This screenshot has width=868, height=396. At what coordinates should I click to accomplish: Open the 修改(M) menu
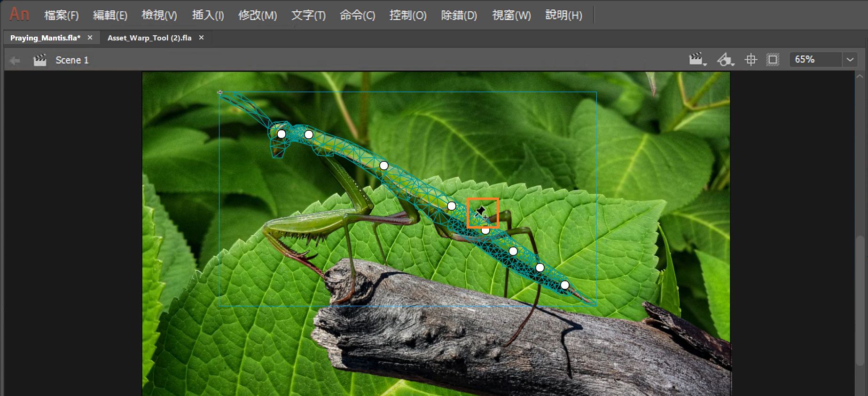258,16
